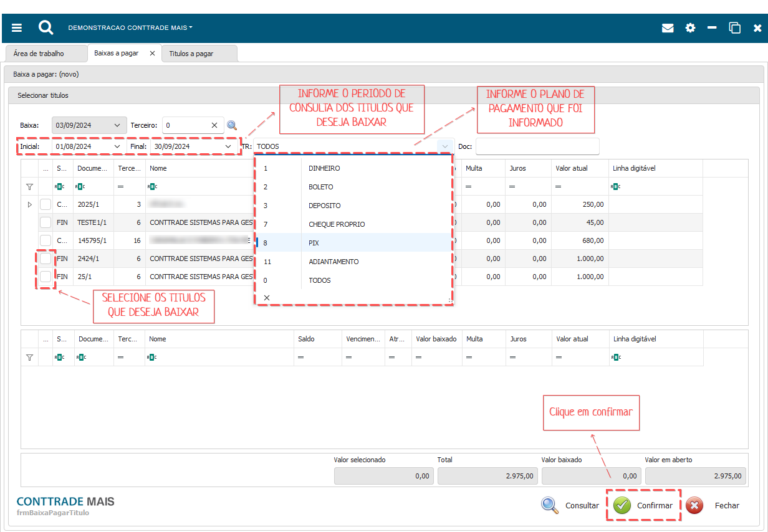Click the restore windows icon

pos(735,28)
